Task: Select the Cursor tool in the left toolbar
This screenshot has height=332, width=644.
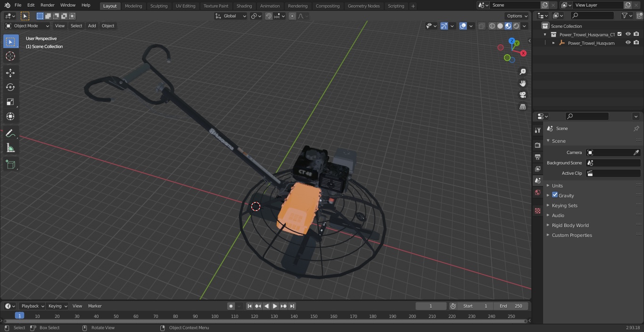Action: pos(10,56)
